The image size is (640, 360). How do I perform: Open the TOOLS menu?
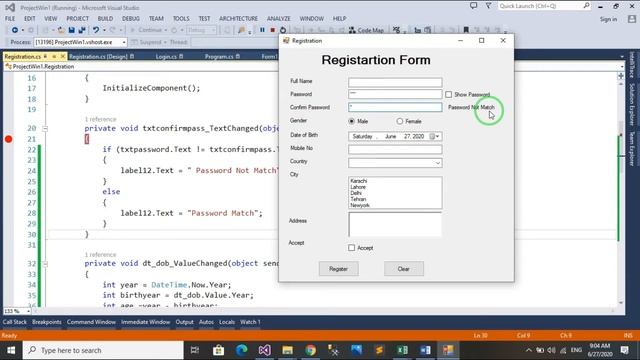(x=181, y=18)
